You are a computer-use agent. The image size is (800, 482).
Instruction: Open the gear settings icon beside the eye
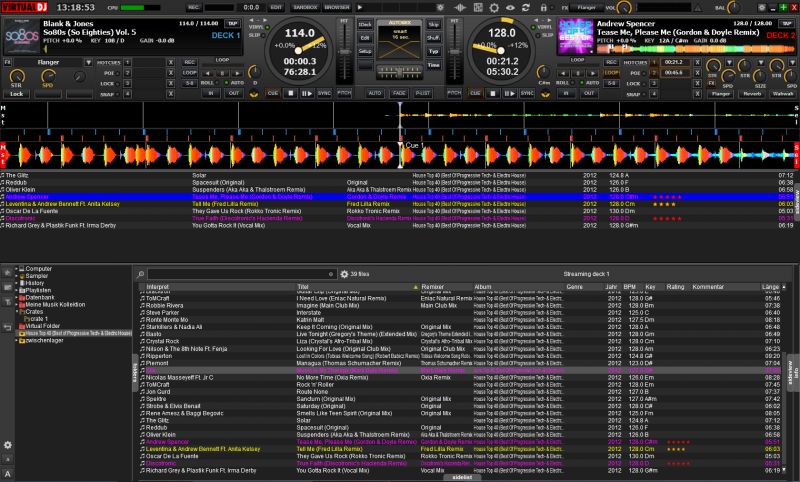click(494, 8)
